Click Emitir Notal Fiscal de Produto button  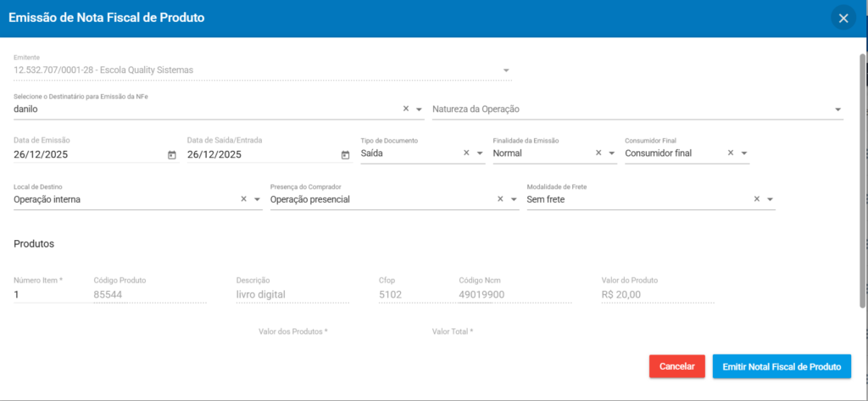click(x=781, y=366)
